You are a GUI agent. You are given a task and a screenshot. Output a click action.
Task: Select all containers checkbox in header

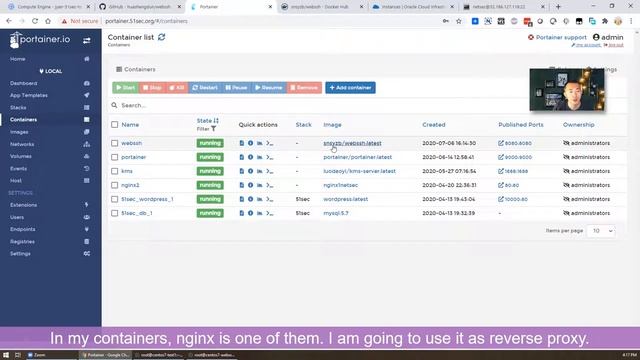115,124
